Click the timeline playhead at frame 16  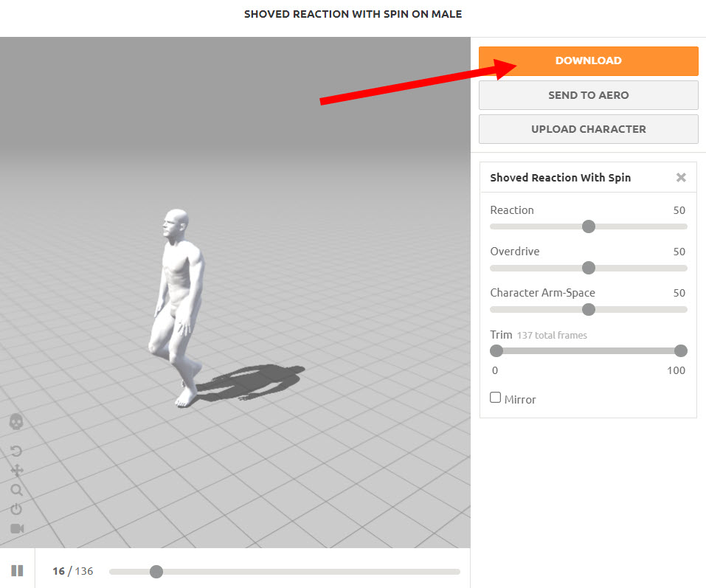(156, 572)
